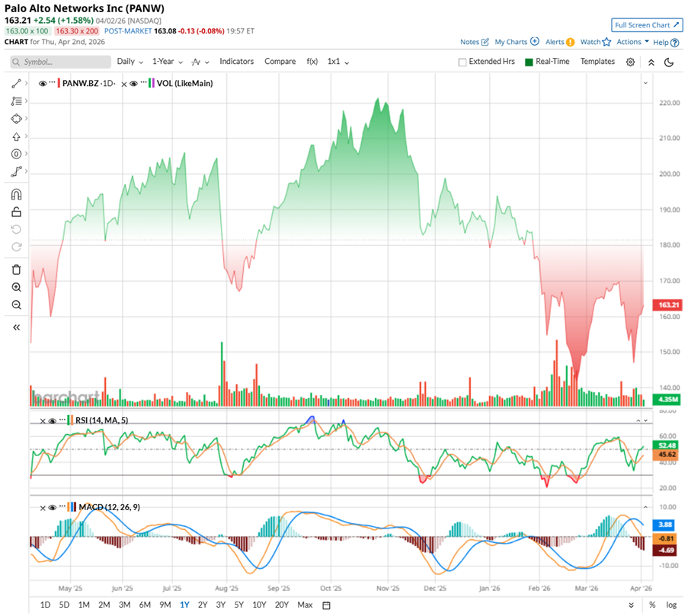Hide the RSI indicator pane
Screen dimensions: 688x616
53,421
